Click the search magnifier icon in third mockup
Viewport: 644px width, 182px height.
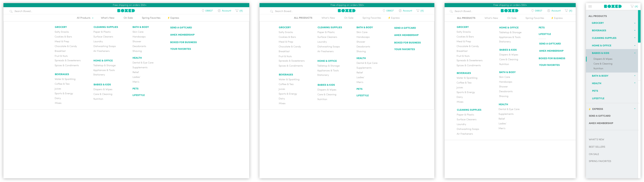point(451,11)
